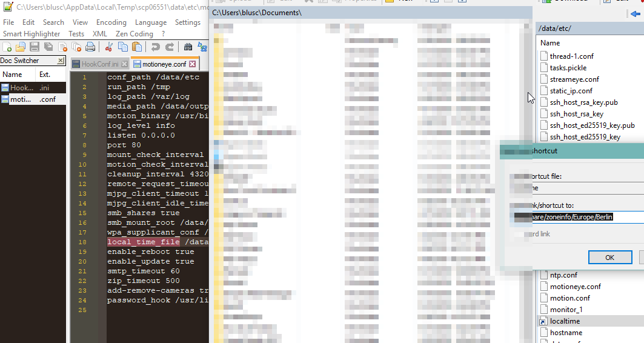Image resolution: width=644 pixels, height=343 pixels.
Task: Select motion.conf in remote panel
Action: click(x=569, y=298)
